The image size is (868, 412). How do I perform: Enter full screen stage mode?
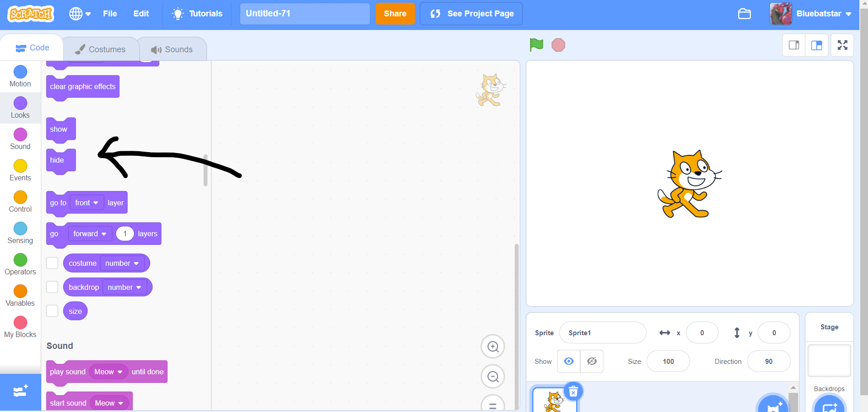tap(842, 45)
